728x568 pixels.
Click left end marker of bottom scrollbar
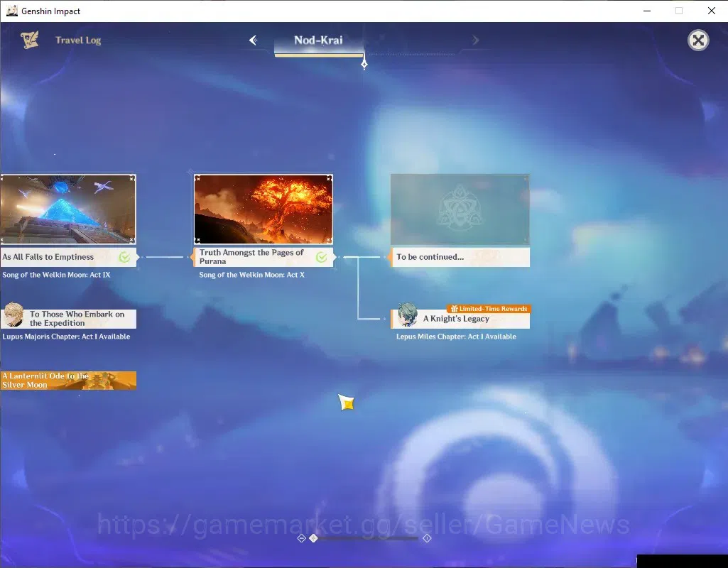click(301, 538)
